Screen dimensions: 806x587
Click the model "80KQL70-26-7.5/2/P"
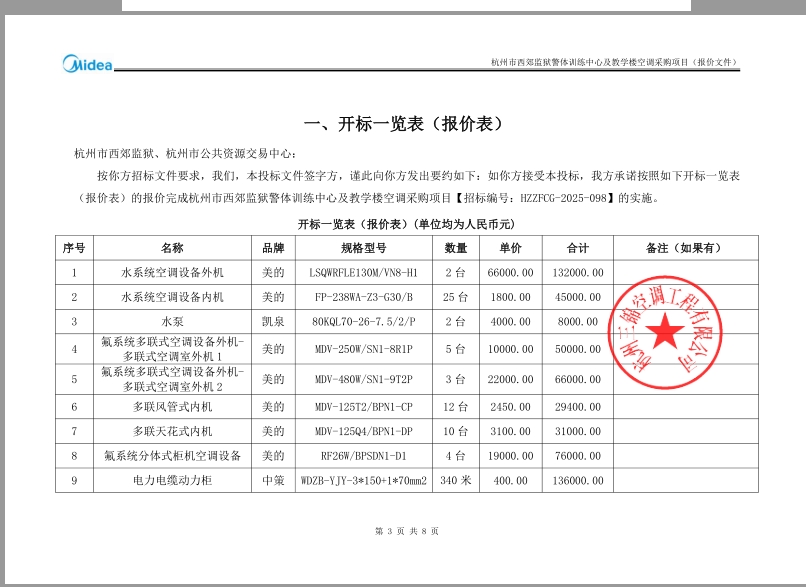coord(363,322)
